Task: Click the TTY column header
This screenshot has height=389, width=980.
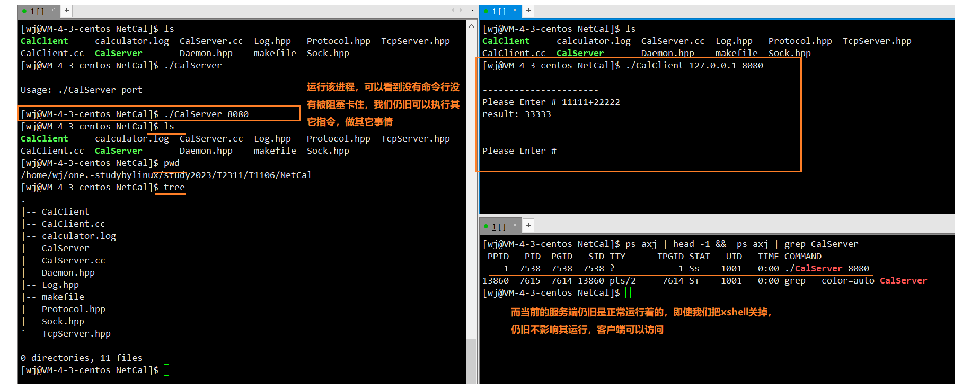Action: point(617,256)
